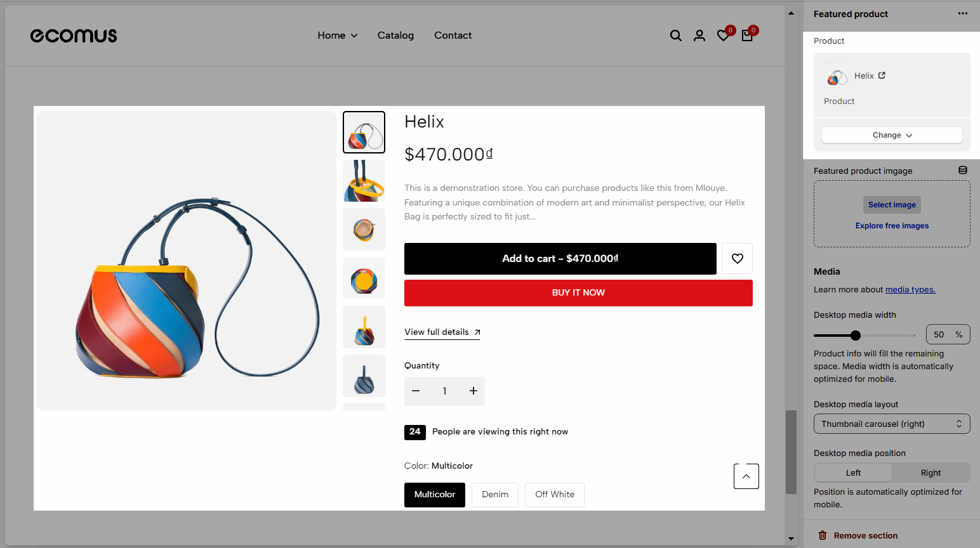Open the media types help link

(910, 290)
